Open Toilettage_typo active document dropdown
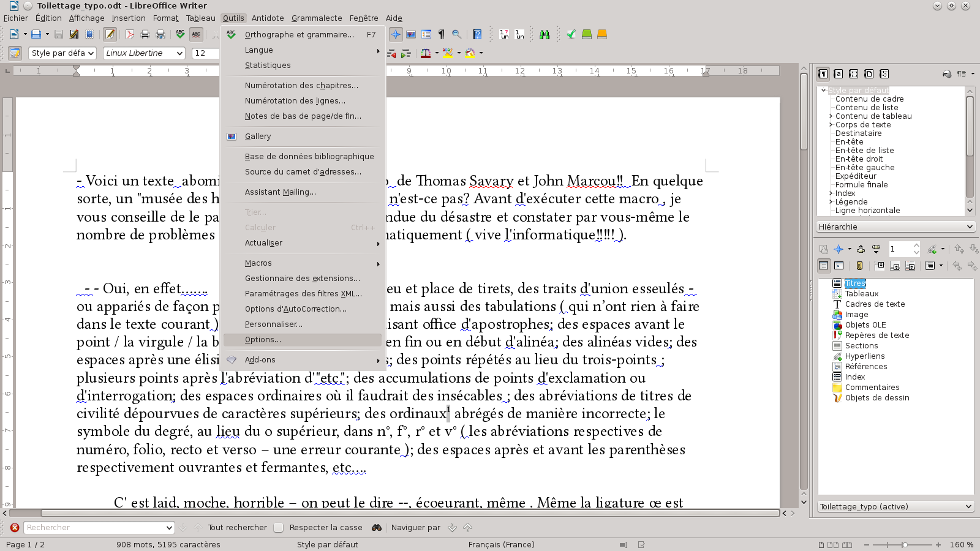This screenshot has width=980, height=551. [895, 506]
